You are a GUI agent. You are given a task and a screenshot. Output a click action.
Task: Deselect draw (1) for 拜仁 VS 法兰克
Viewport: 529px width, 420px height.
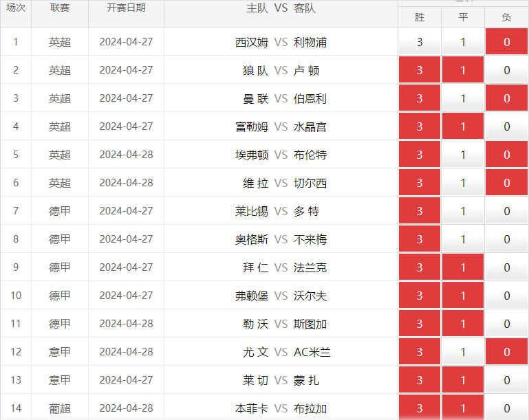coord(463,267)
